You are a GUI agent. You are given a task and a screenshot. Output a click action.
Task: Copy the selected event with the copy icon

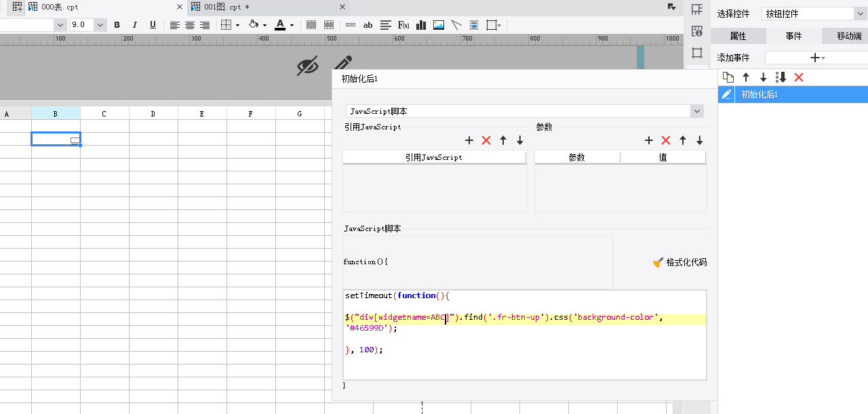728,77
